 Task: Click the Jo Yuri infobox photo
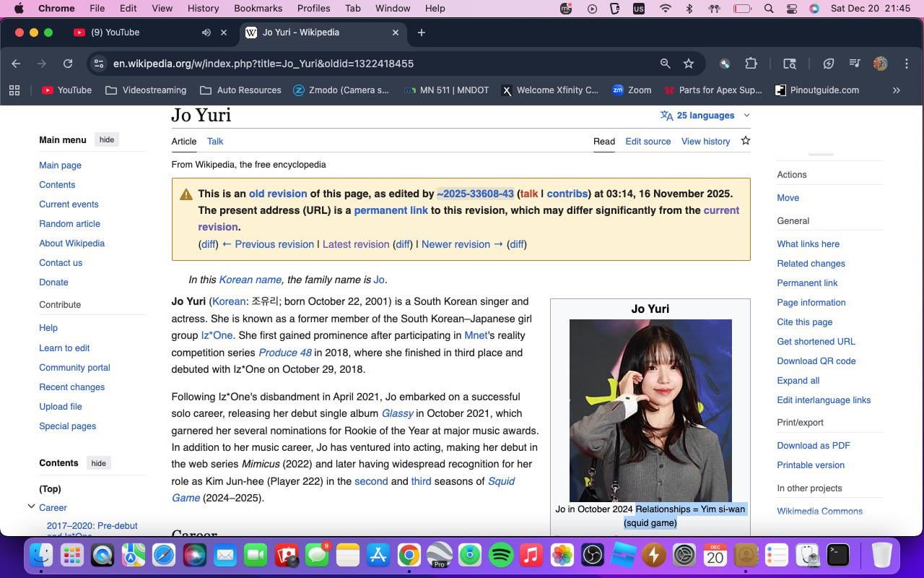click(650, 410)
